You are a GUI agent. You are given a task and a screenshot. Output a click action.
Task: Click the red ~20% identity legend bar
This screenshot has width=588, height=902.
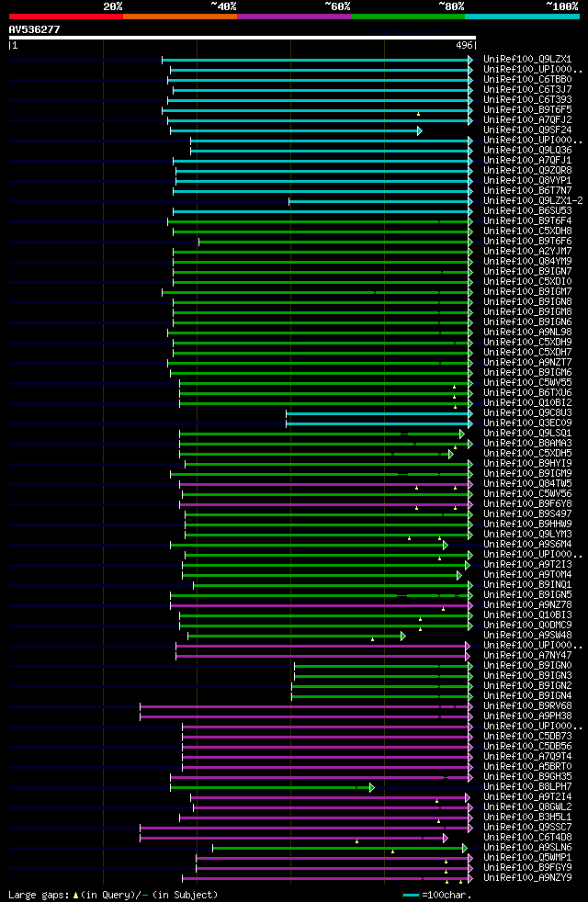pos(66,17)
